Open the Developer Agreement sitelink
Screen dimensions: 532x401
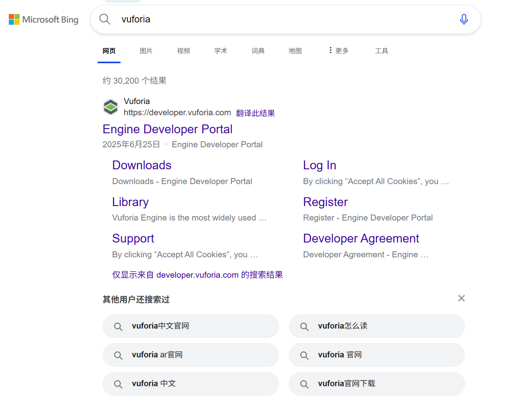[361, 239]
